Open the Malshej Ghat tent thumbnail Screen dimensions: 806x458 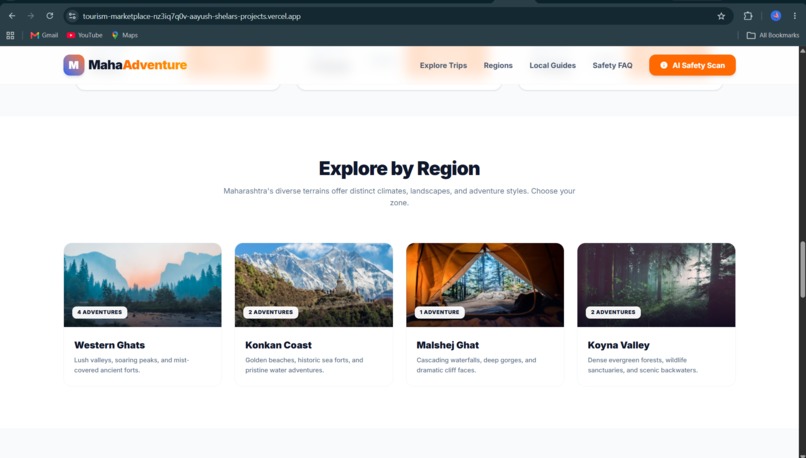tap(485, 285)
